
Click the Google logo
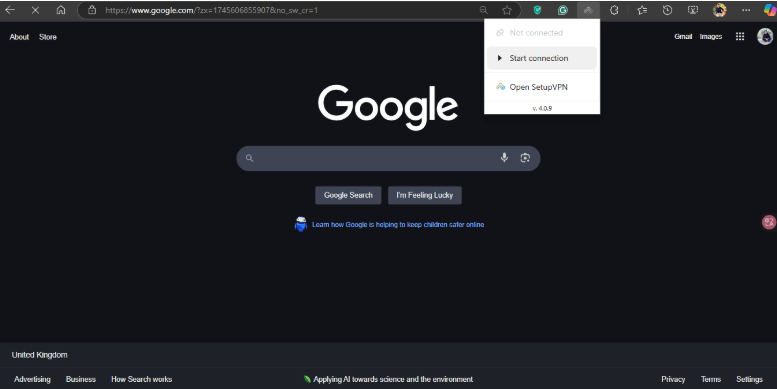pyautogui.click(x=388, y=107)
